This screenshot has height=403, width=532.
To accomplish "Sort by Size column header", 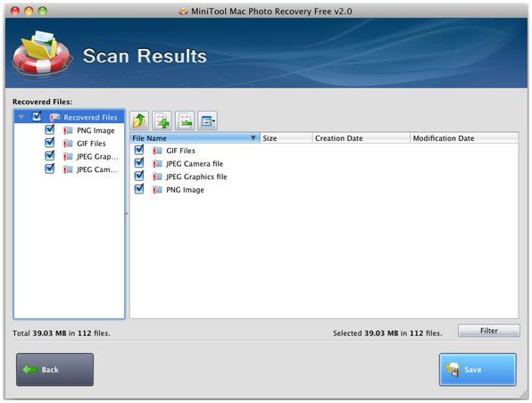I will [286, 138].
